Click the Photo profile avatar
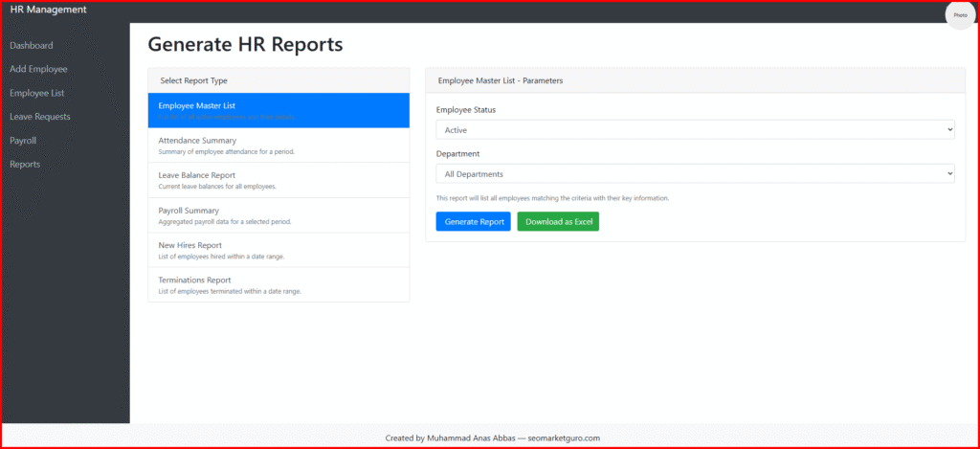 point(959,15)
